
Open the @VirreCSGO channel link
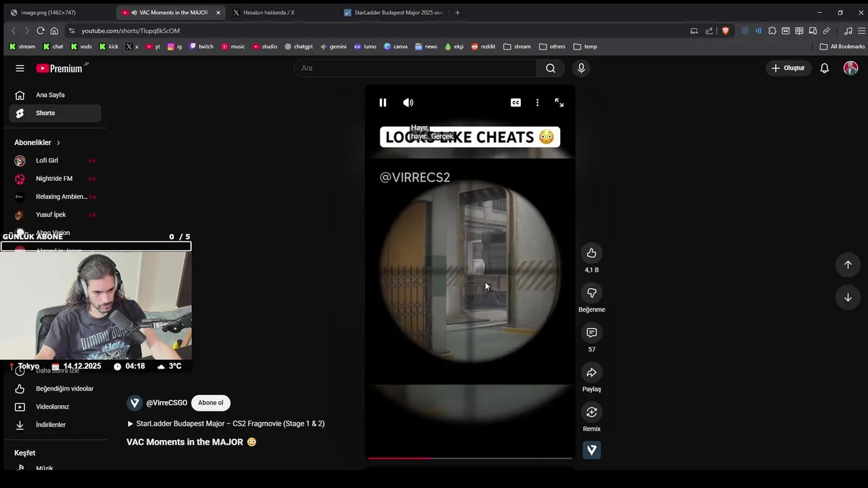coord(166,403)
